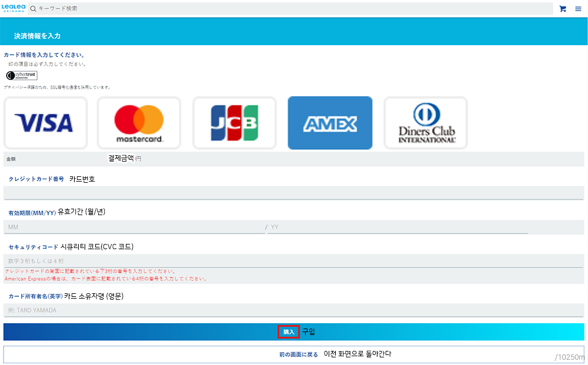Click the LeaLea Okinawa logo
588x365 pixels.
(14, 8)
